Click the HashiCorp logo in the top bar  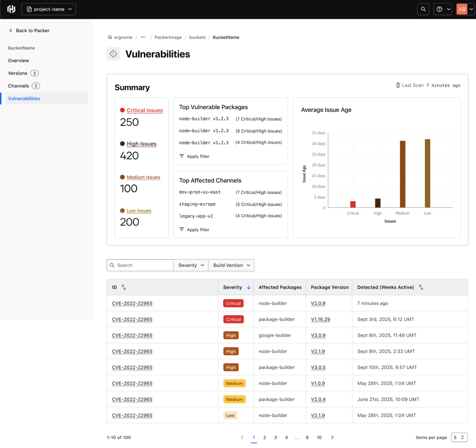(11, 9)
